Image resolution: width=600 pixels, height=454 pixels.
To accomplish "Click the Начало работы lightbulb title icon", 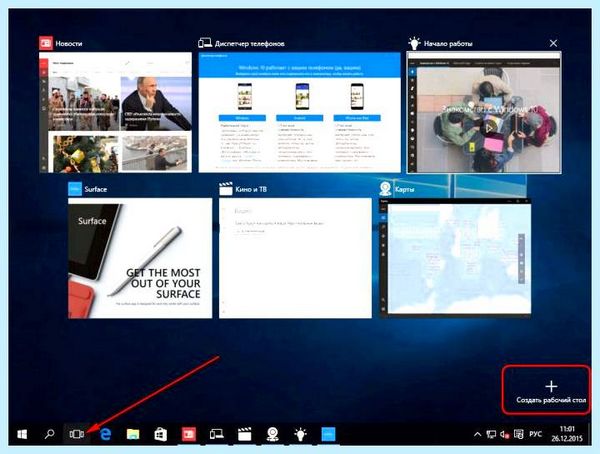I will click(x=414, y=43).
